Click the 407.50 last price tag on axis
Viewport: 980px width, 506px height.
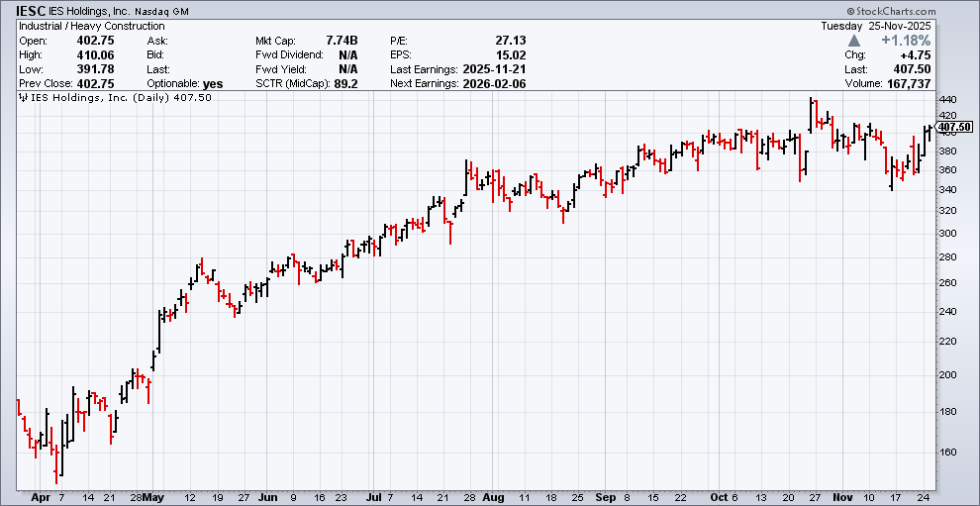click(954, 127)
